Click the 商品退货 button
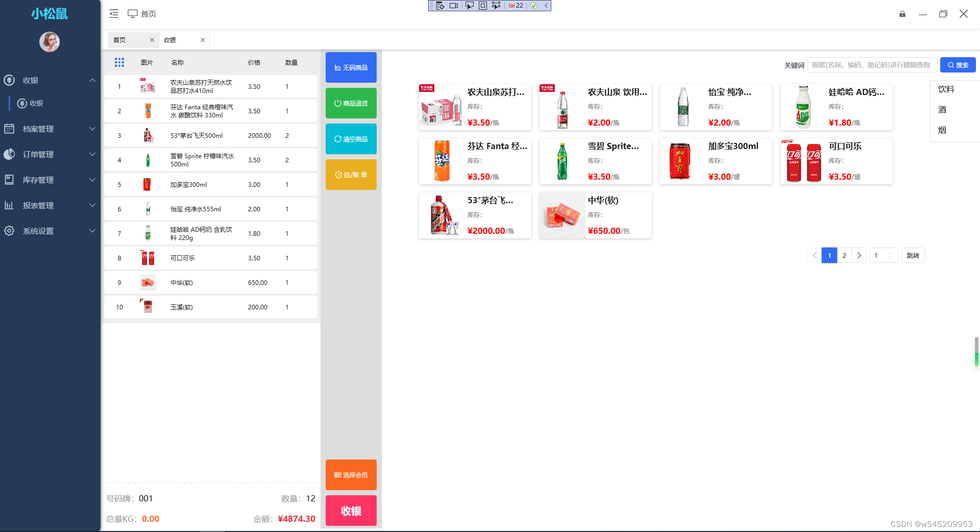980x532 pixels. click(x=351, y=103)
